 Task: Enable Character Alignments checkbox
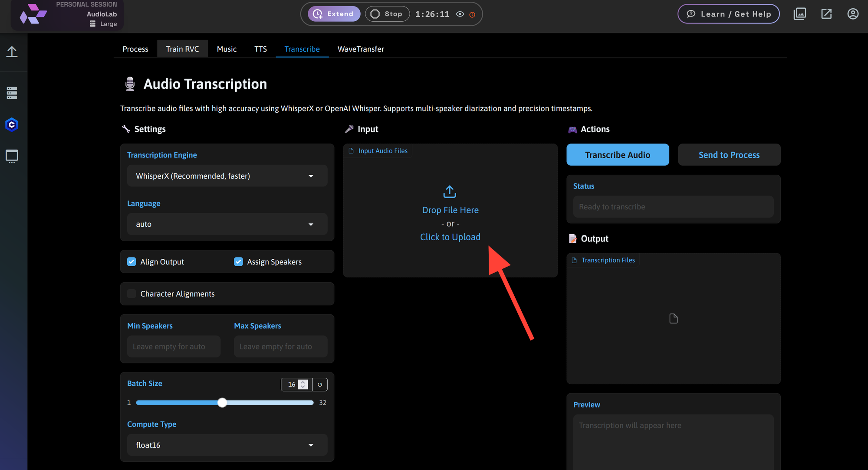click(x=132, y=294)
